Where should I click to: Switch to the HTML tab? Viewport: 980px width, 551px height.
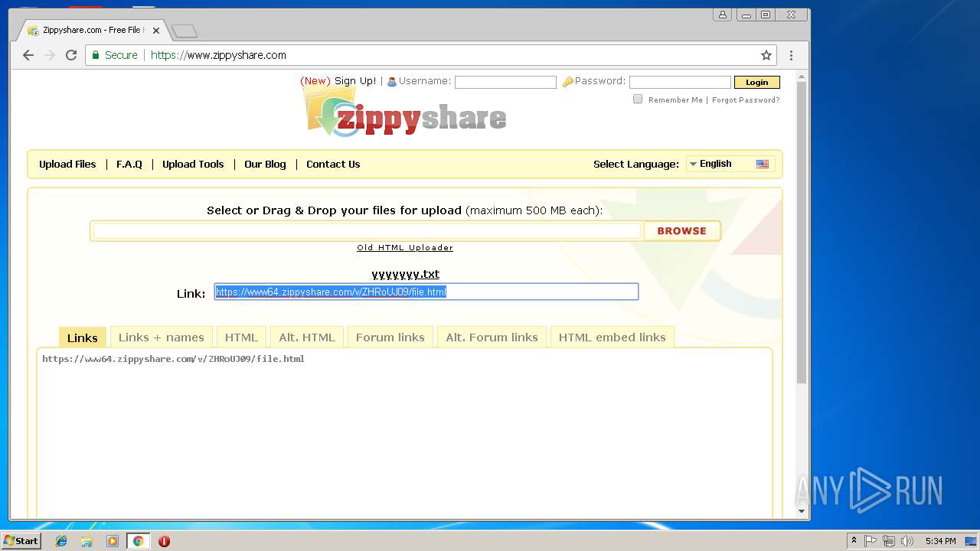point(241,337)
